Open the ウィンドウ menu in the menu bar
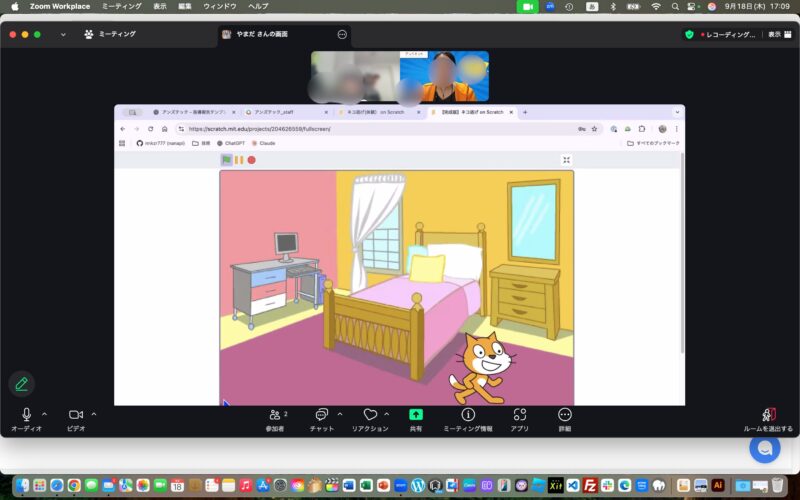 (220, 6)
